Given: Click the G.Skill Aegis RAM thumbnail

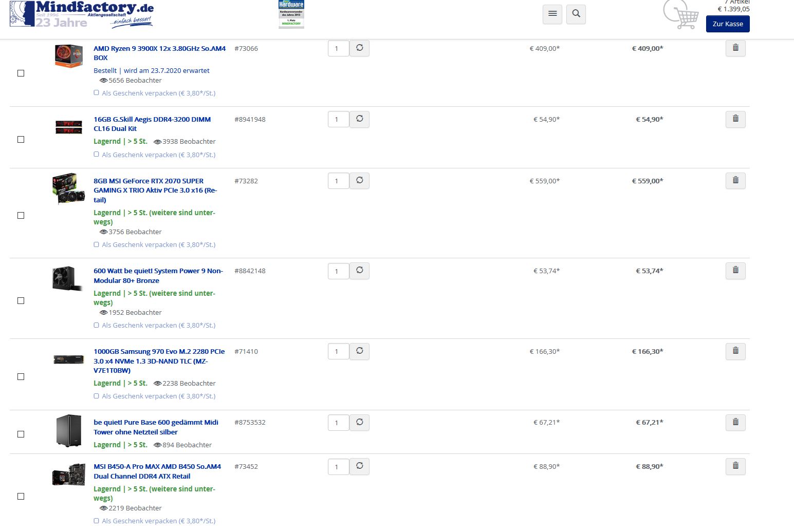Looking at the screenshot, I should [x=69, y=127].
